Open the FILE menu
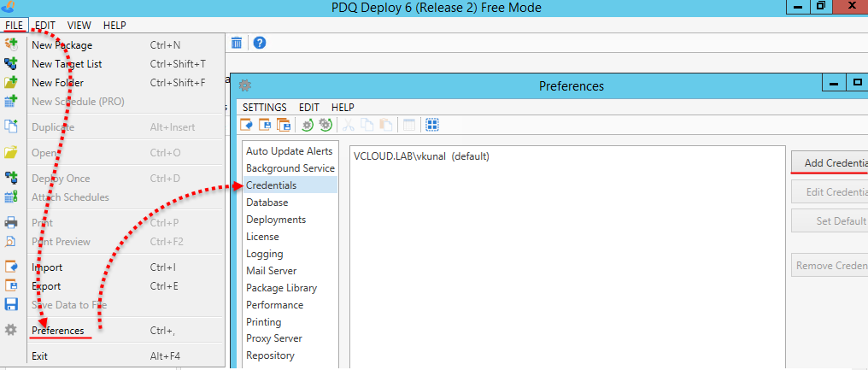This screenshot has width=868, height=370. click(x=14, y=26)
